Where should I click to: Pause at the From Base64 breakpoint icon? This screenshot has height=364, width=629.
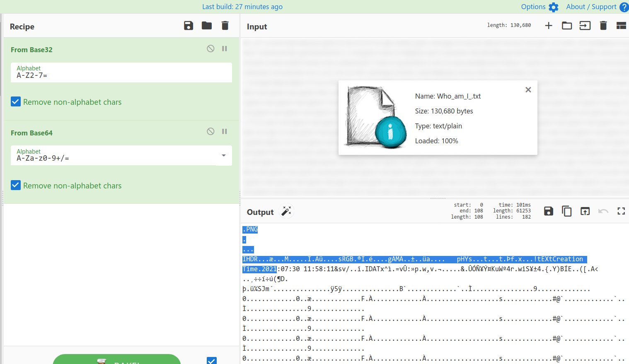tap(225, 131)
